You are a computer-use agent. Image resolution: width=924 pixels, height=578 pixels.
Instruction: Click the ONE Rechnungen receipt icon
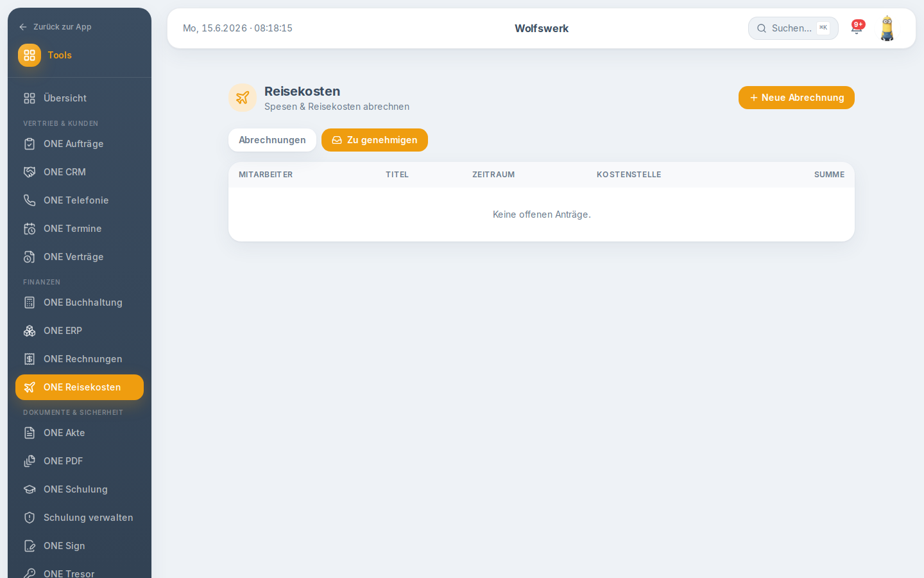click(30, 359)
